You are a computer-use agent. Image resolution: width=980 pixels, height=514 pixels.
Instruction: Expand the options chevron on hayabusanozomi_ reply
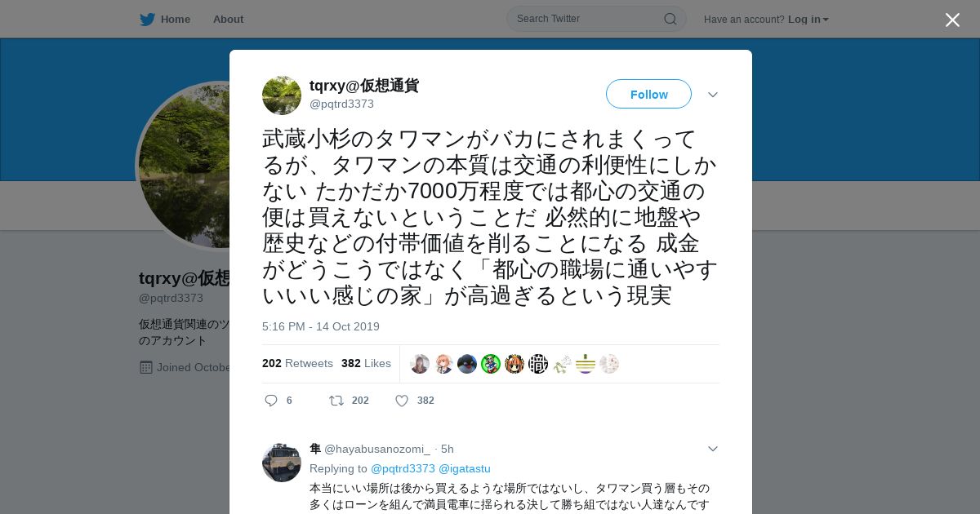pos(713,449)
